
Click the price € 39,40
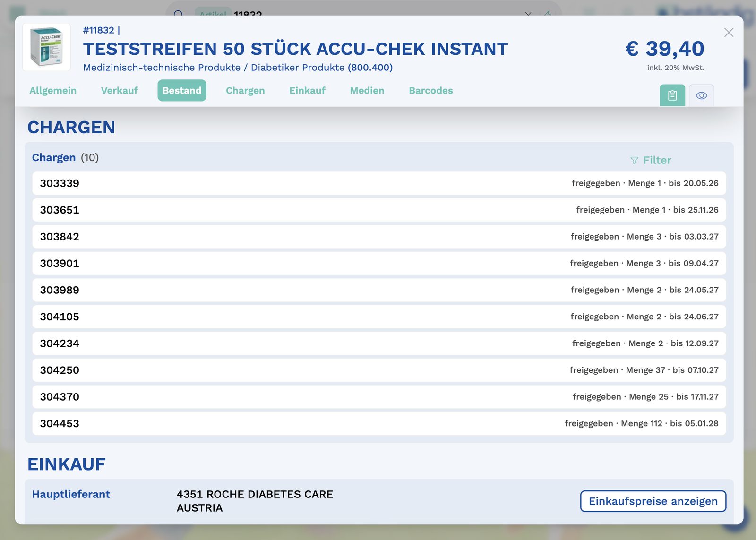(x=665, y=49)
